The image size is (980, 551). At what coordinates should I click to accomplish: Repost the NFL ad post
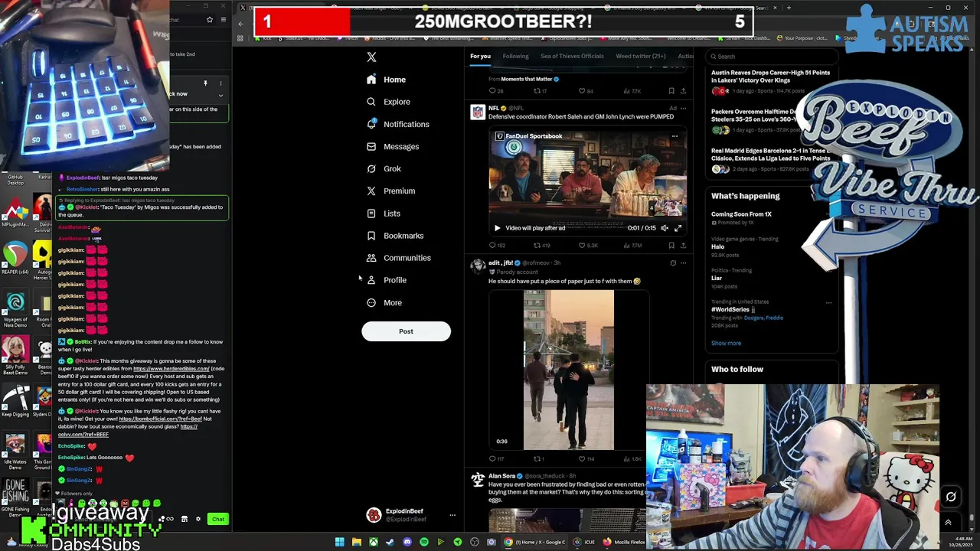tap(541, 246)
